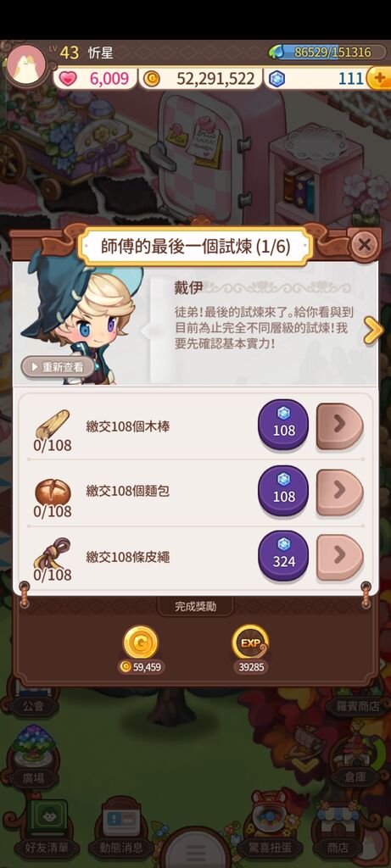Open the 公會 guild icon

(x=33, y=704)
